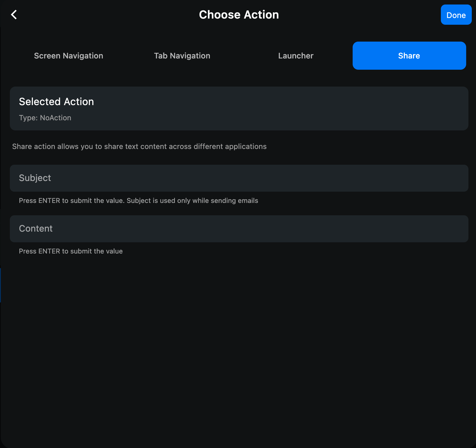Select the Share tab

[x=409, y=56]
